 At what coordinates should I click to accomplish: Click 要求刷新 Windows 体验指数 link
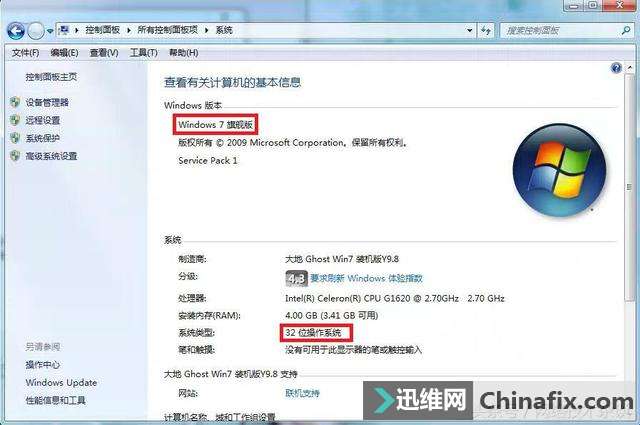(x=367, y=278)
